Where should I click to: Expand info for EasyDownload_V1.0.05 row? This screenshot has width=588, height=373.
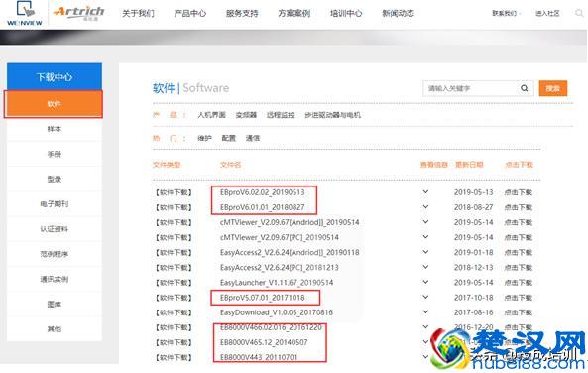point(425,312)
